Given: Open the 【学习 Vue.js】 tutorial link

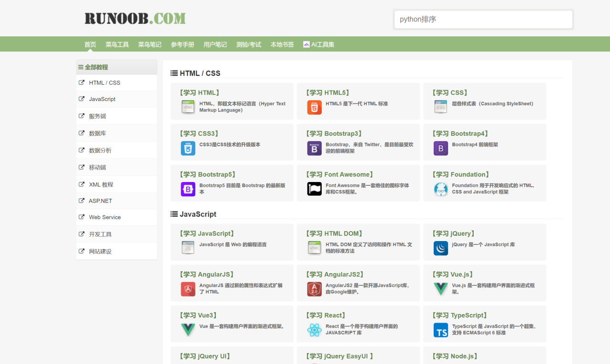Looking at the screenshot, I should pyautogui.click(x=453, y=275).
